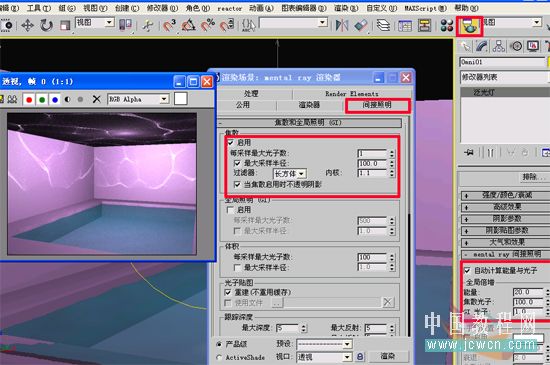The image size is (550, 365).
Task: Click the Mirror tool icon
Action: pos(342,25)
